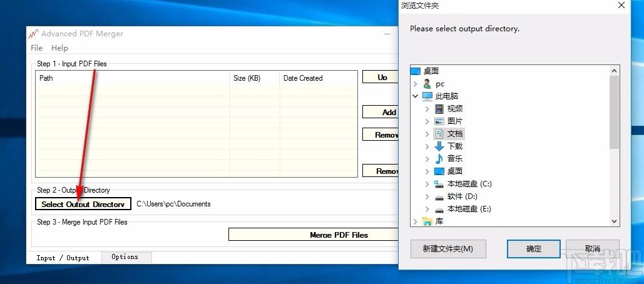Switch to the Options tab
Image resolution: width=644 pixels, height=284 pixels.
click(x=125, y=257)
